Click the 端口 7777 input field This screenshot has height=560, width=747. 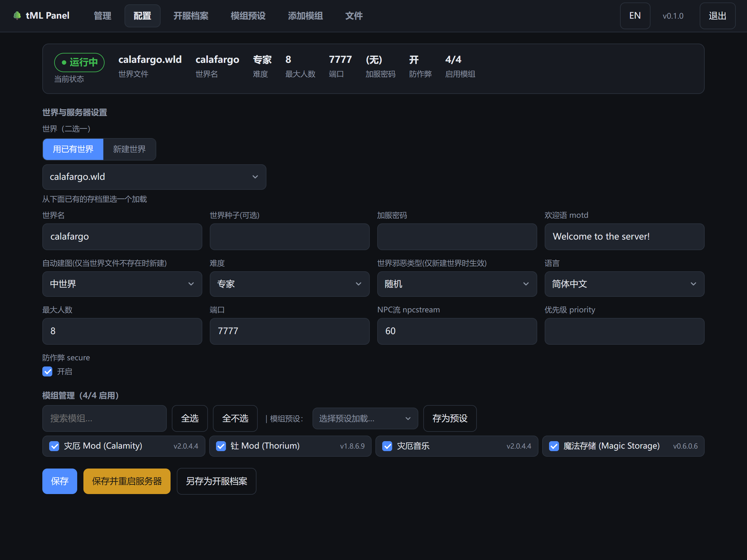[x=289, y=331]
